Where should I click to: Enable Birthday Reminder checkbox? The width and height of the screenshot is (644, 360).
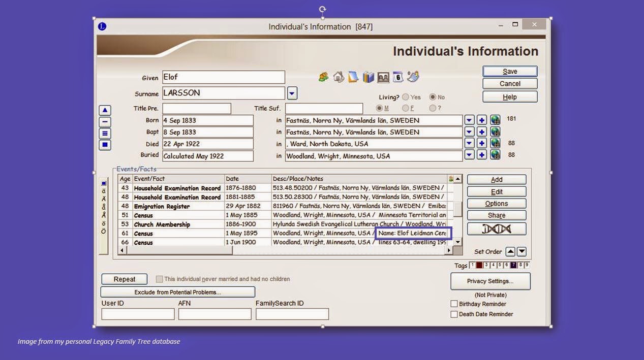point(454,304)
